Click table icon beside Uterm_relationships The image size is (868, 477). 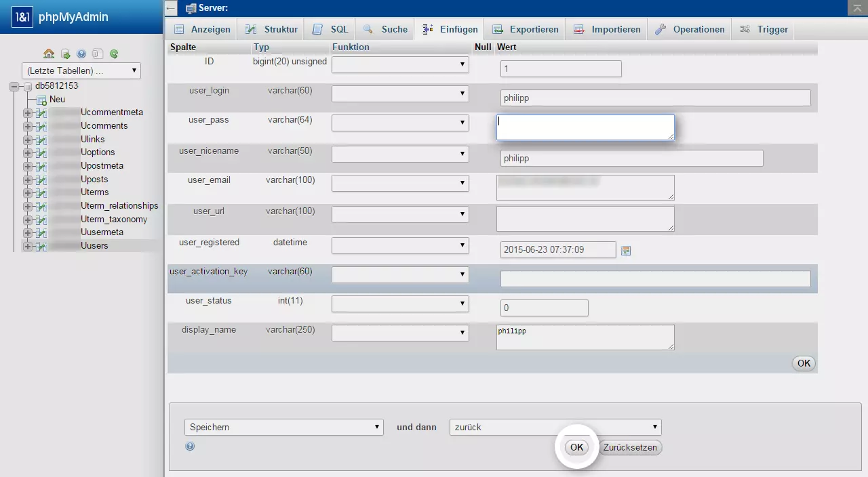pos(41,206)
